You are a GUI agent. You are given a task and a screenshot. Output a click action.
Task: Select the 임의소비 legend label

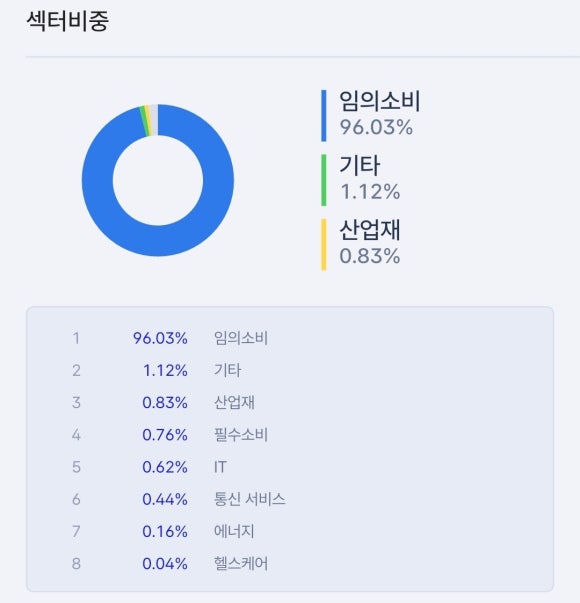pos(380,101)
